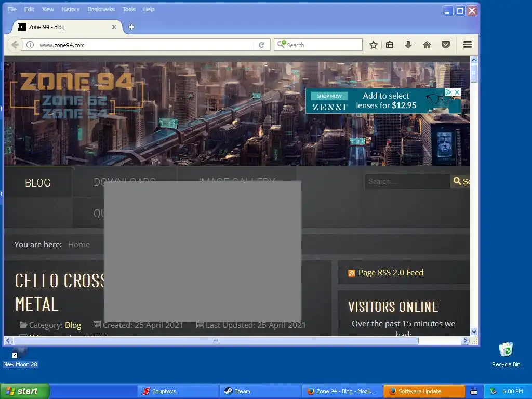Click the system tray network icon

(x=493, y=391)
